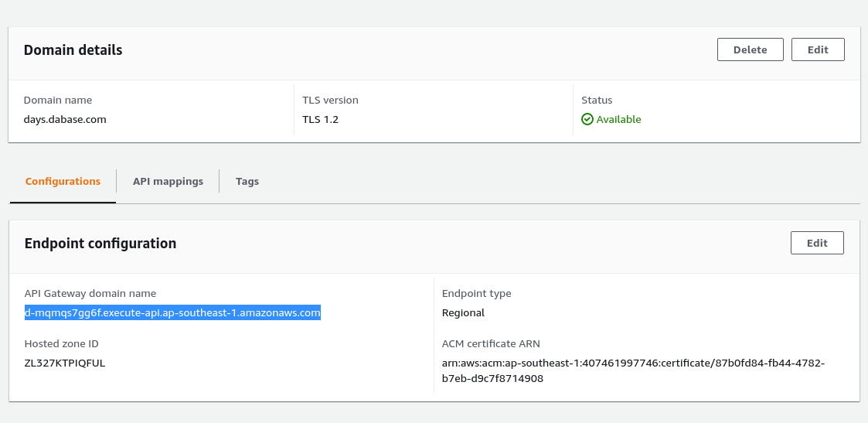The width and height of the screenshot is (868, 423).
Task: Click the hosted zone ID ZL327KTPIQFUL
Action: point(65,363)
